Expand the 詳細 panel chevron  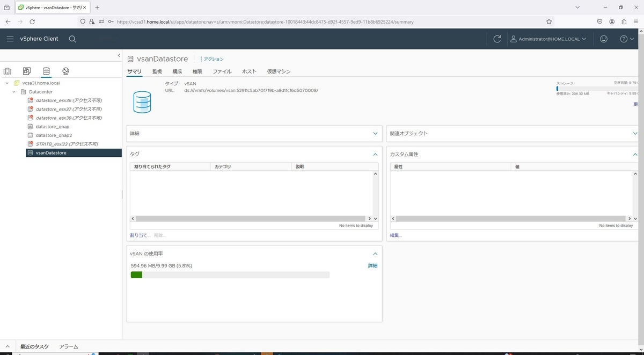point(375,133)
